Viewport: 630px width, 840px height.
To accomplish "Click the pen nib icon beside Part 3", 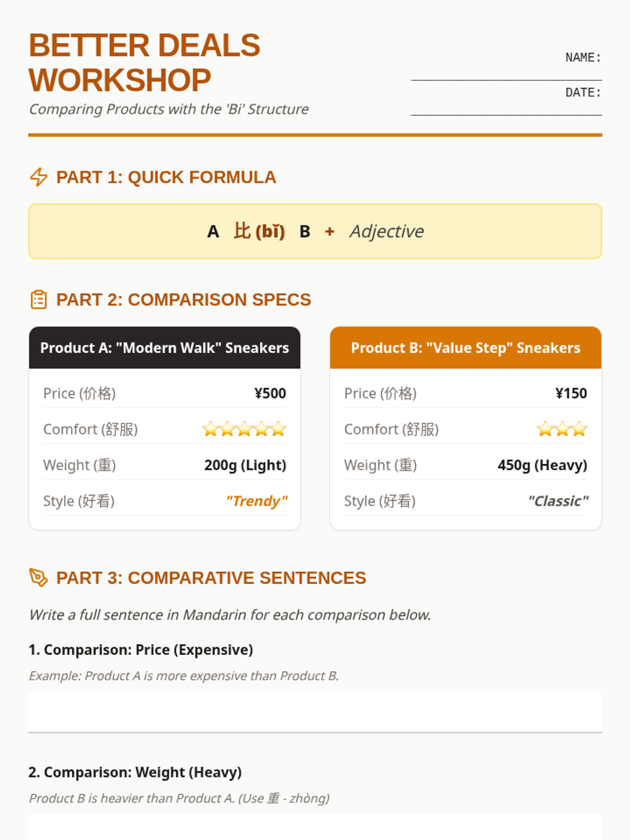I will coord(38,577).
